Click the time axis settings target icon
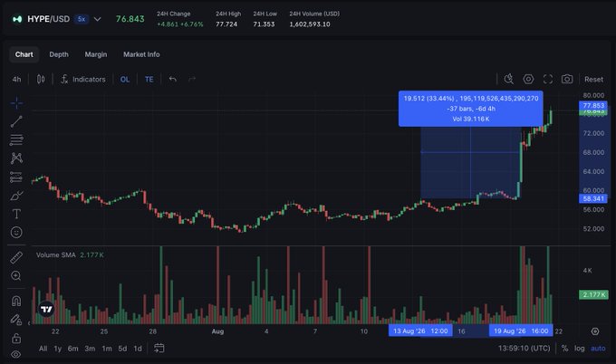This screenshot has height=364, width=616. (x=595, y=331)
